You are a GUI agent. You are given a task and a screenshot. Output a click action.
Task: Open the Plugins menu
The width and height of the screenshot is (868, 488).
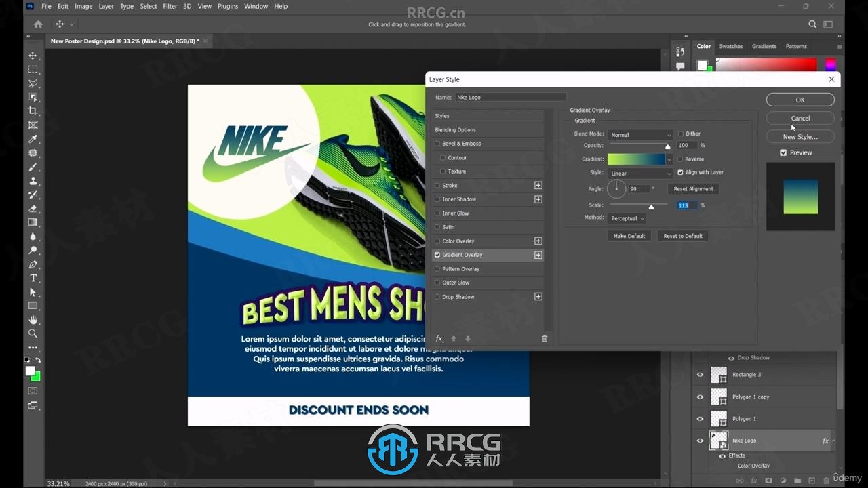click(227, 6)
